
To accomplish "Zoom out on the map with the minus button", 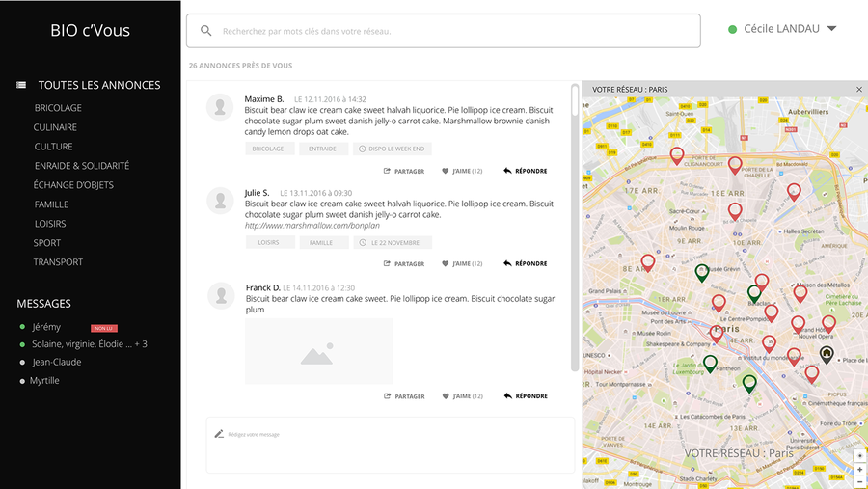I will tap(859, 480).
